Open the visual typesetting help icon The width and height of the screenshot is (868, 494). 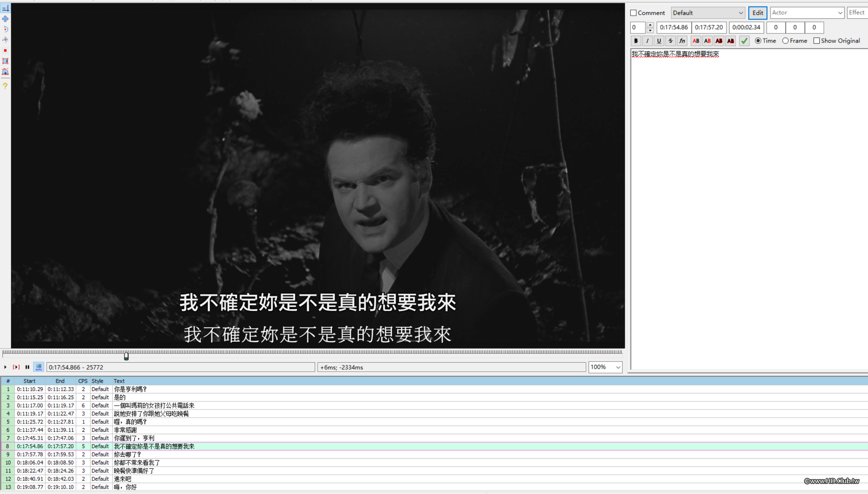[5, 86]
